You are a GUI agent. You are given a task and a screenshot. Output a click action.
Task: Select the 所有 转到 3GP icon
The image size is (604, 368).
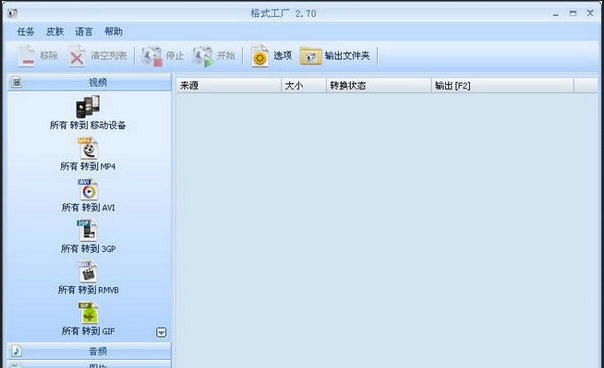(x=88, y=230)
